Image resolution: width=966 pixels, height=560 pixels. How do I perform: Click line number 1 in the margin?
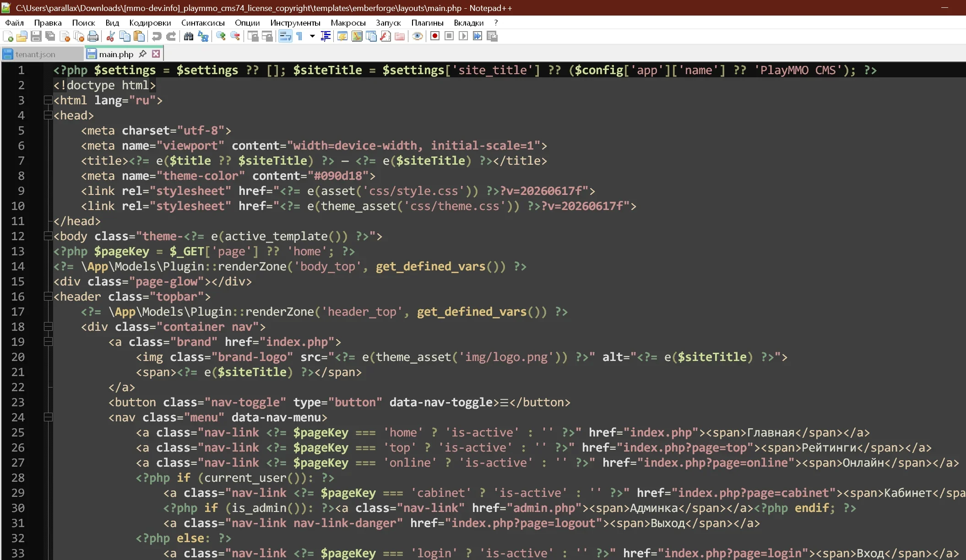click(x=21, y=70)
